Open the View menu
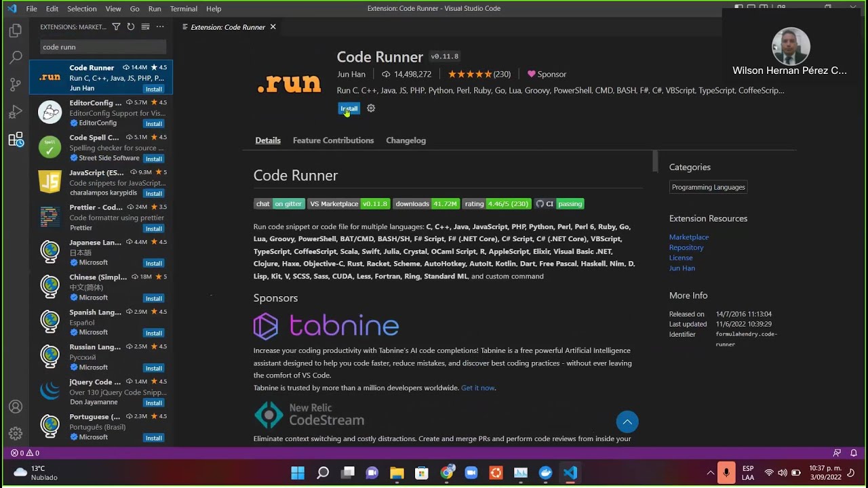This screenshot has width=868, height=488. 113,9
